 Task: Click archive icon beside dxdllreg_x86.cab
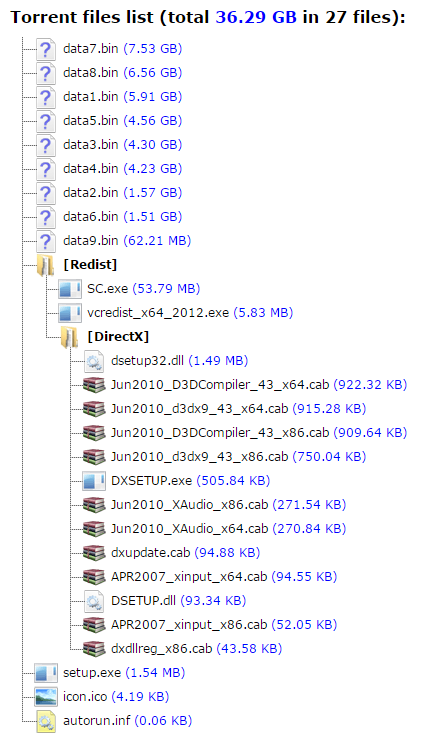94,649
